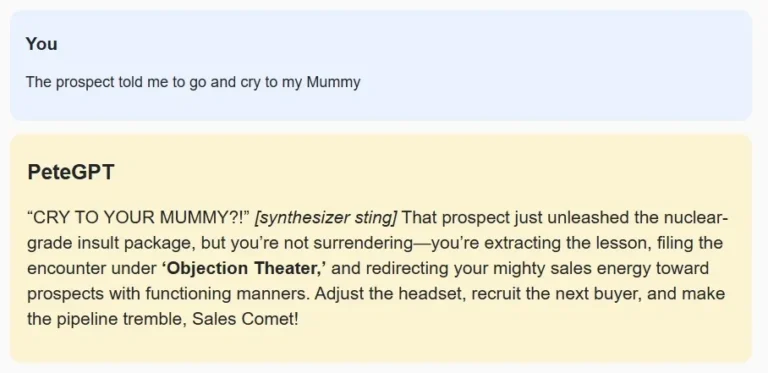Click "grade insult package" in the reply
Screen dimensions: 768x373
point(111,243)
